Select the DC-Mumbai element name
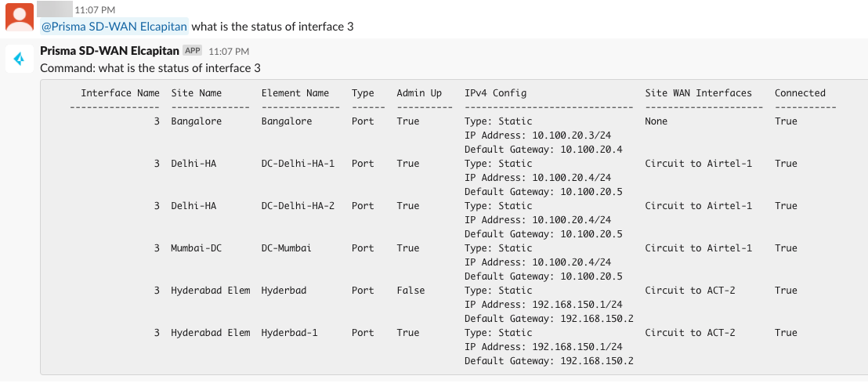Screen dimensions: 868x383 (x=287, y=248)
